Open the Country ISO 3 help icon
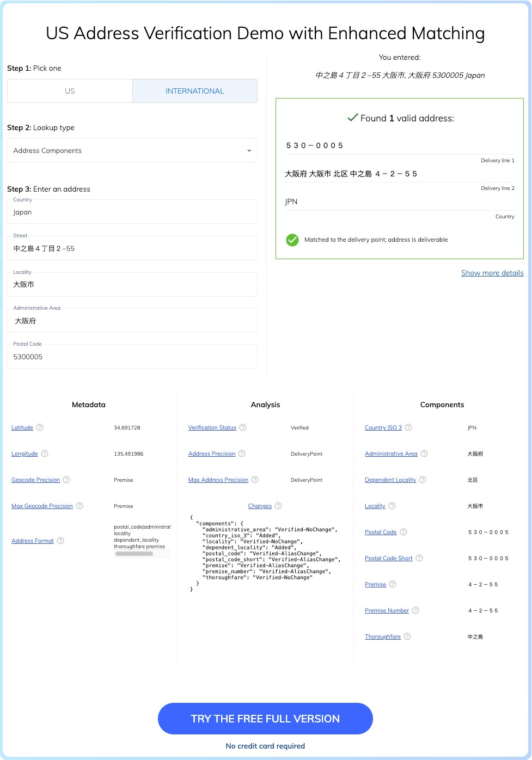The height and width of the screenshot is (760, 532). tap(409, 428)
